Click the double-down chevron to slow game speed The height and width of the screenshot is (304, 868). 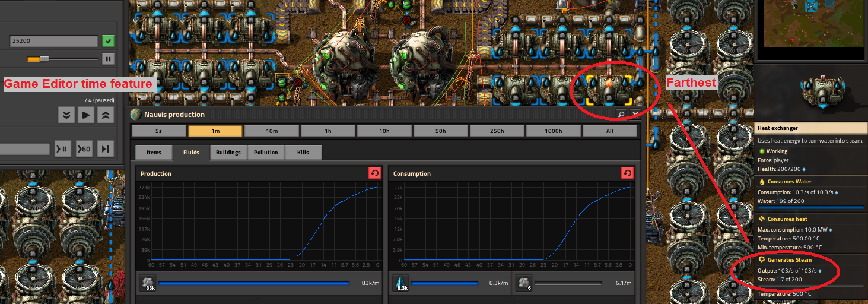[66, 115]
